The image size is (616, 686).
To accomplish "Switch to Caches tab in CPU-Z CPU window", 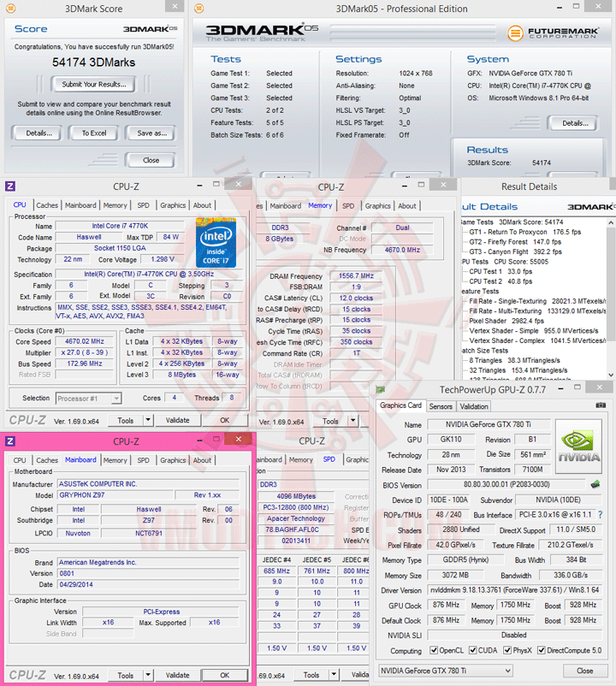I will pyautogui.click(x=47, y=205).
